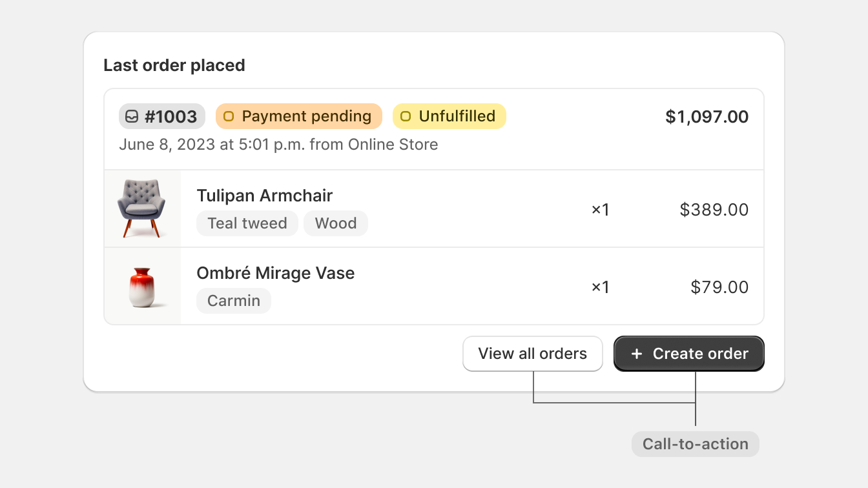Viewport: 868px width, 488px height.
Task: Click the $1,097.00 order total
Action: (x=707, y=117)
